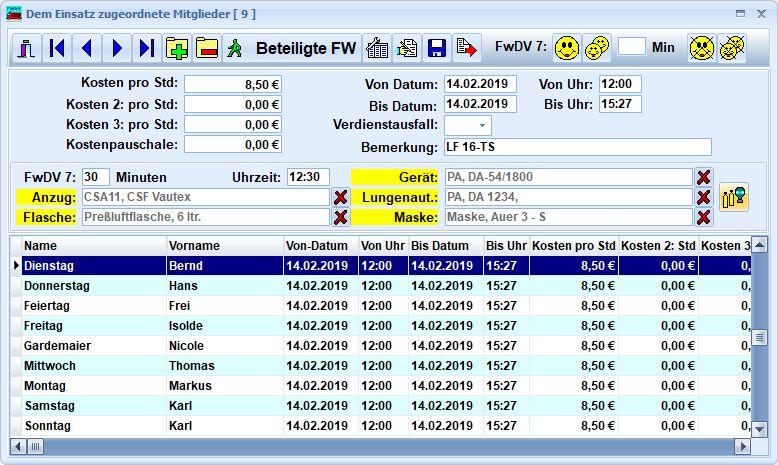Jump to first record

tap(57, 47)
